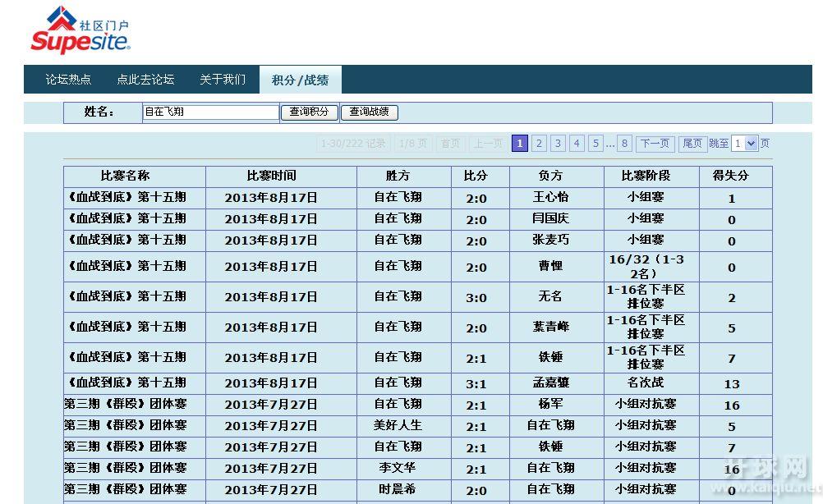The width and height of the screenshot is (823, 504).
Task: Go to page 2 of results
Action: point(539,144)
